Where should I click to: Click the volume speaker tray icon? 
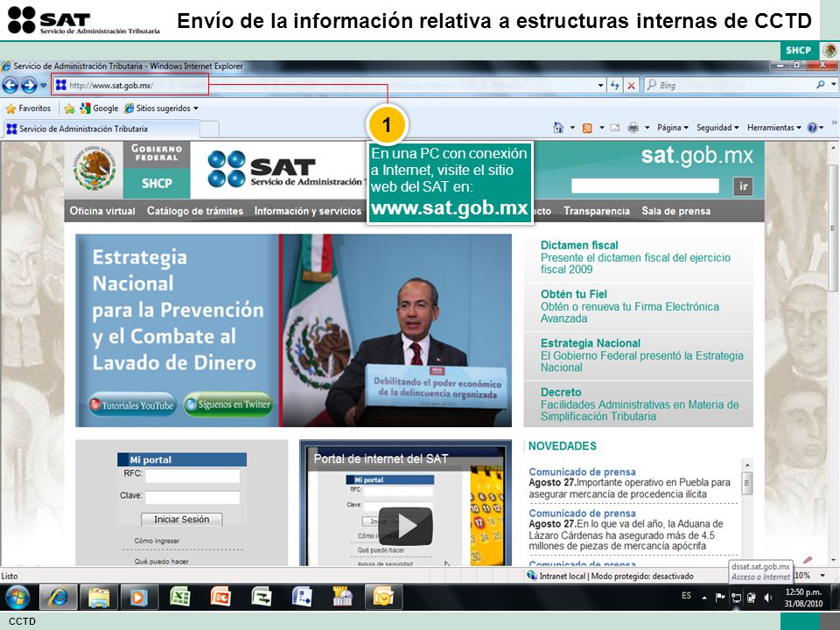[x=767, y=598]
